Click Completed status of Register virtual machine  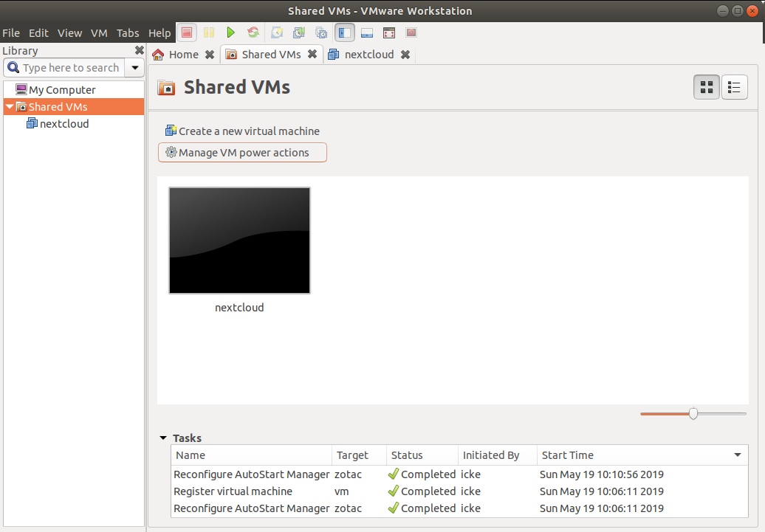click(422, 491)
